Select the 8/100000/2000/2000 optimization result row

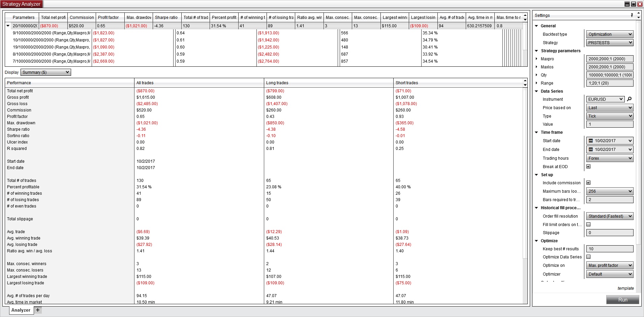(x=264, y=54)
